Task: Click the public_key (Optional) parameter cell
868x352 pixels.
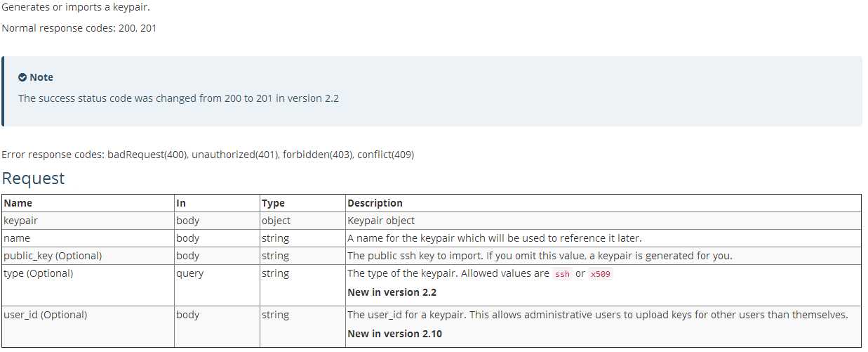Action: pos(88,256)
